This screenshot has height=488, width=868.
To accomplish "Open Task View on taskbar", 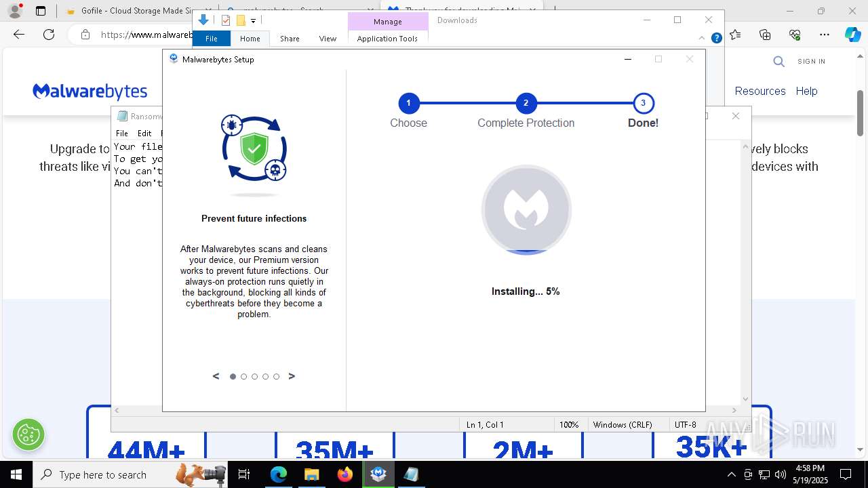I will 245,474.
